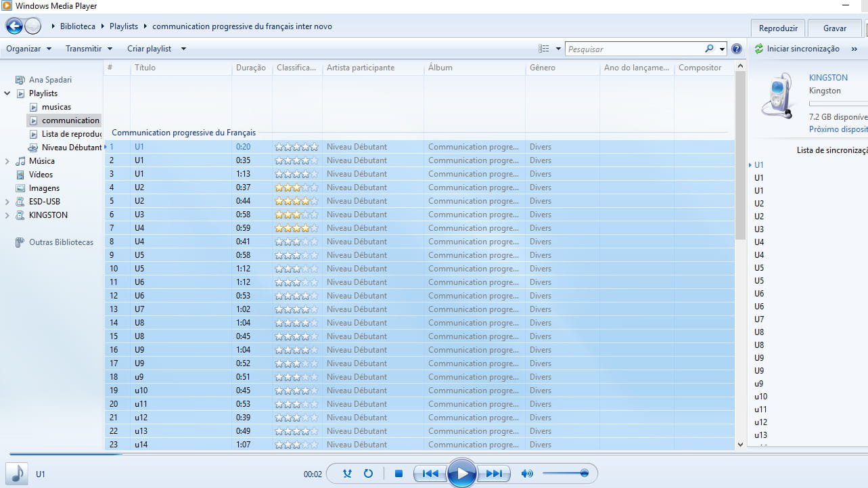Skip to the next track
868x488 pixels.
(495, 474)
